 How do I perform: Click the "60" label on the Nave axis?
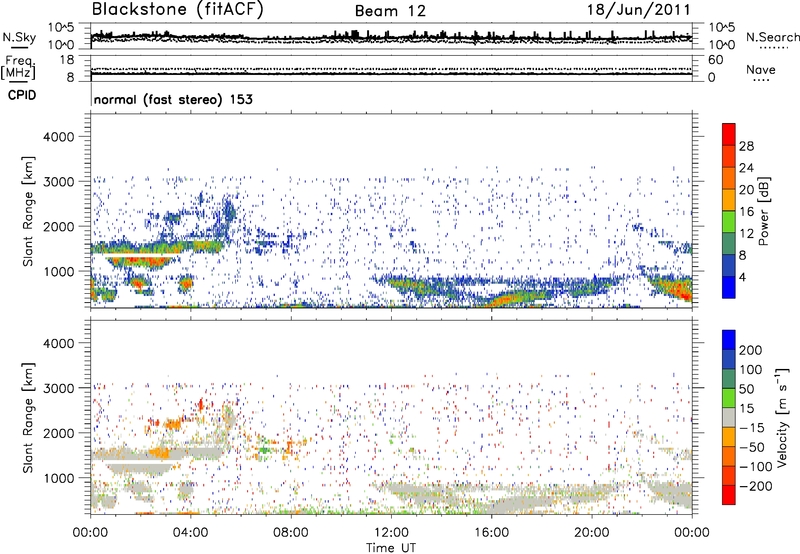715,60
